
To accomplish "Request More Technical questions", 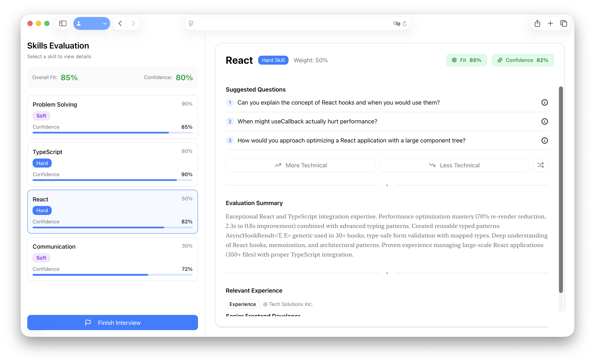I will pos(300,165).
